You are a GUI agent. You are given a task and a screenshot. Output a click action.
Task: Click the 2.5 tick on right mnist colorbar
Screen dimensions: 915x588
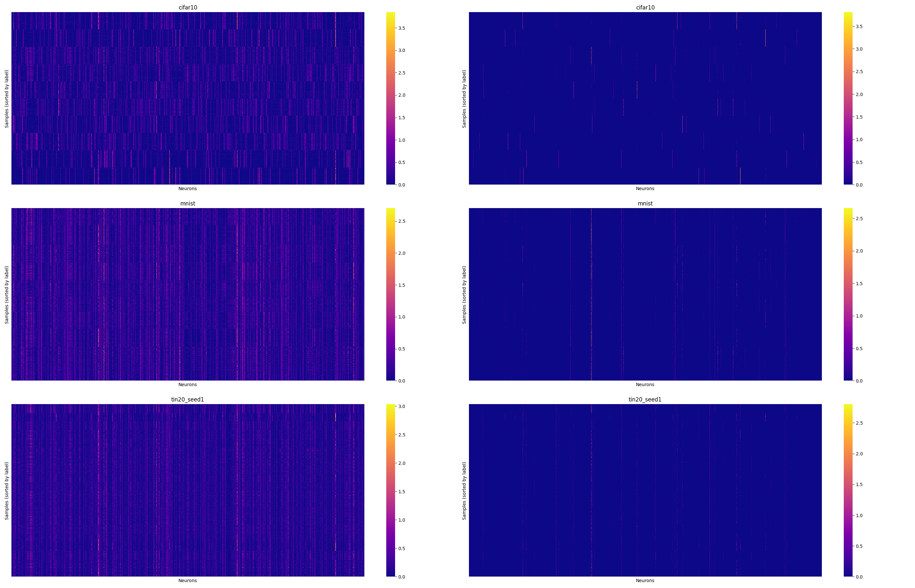coord(859,219)
